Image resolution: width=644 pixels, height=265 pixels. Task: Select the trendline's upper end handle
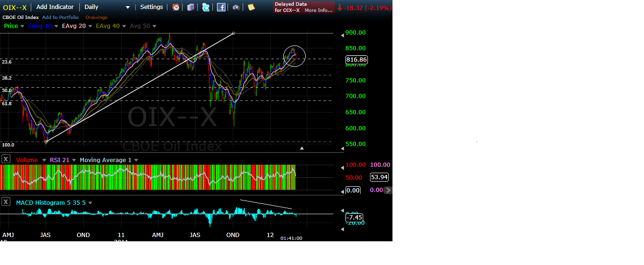[x=233, y=33]
